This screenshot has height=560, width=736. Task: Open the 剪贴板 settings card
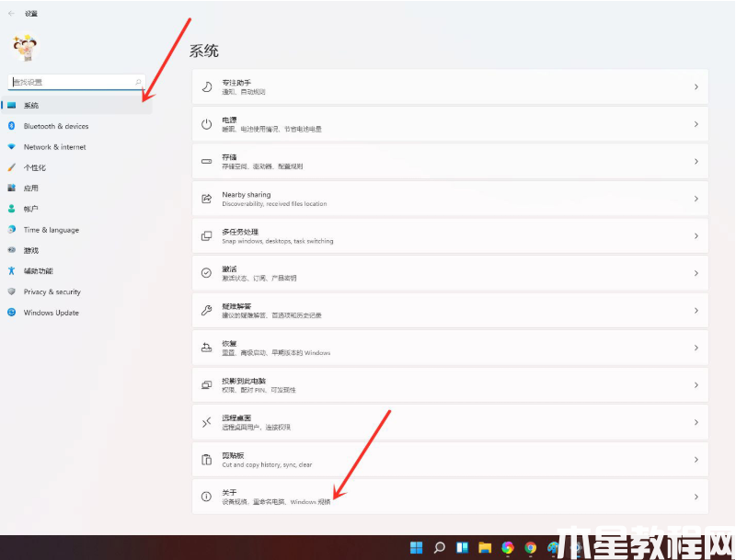pyautogui.click(x=450, y=459)
